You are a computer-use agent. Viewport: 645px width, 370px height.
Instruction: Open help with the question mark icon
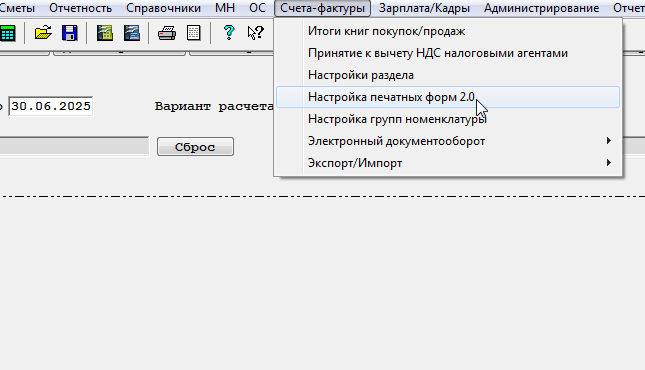[x=229, y=33]
